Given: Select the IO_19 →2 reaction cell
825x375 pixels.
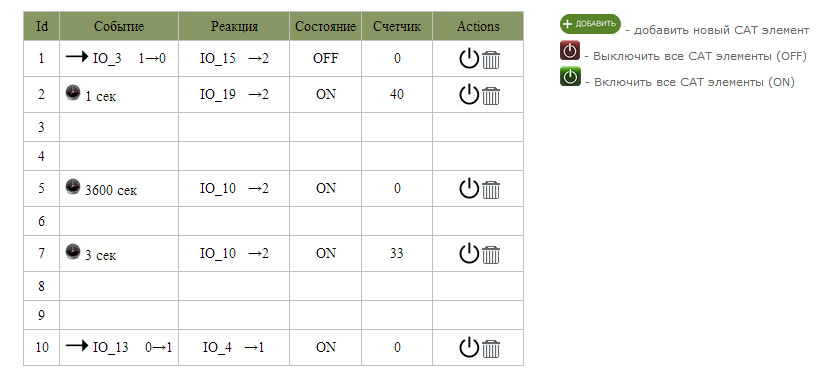Looking at the screenshot, I should 234,95.
